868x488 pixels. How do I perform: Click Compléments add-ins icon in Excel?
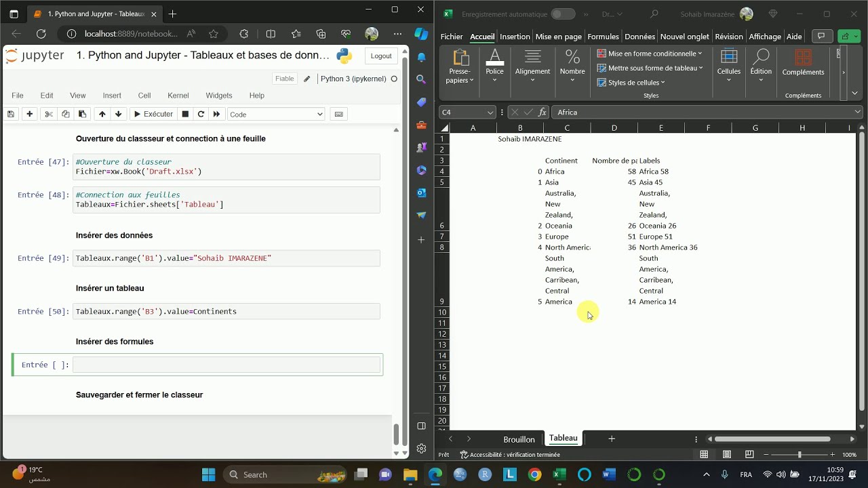pyautogui.click(x=803, y=62)
